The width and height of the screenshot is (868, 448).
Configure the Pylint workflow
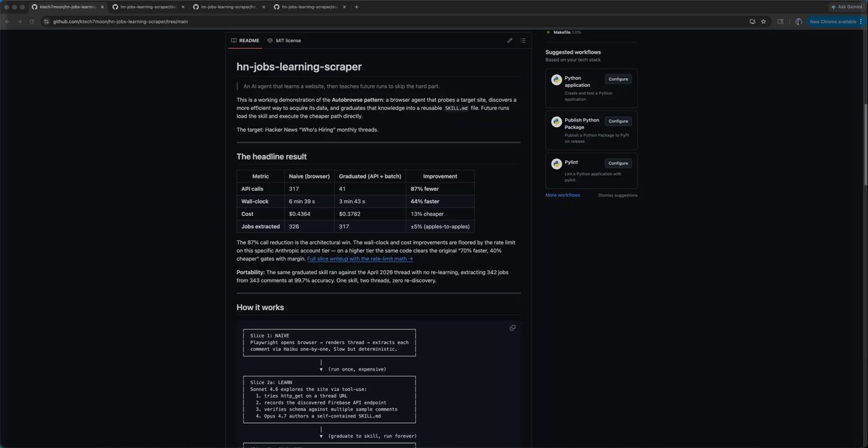pyautogui.click(x=618, y=164)
